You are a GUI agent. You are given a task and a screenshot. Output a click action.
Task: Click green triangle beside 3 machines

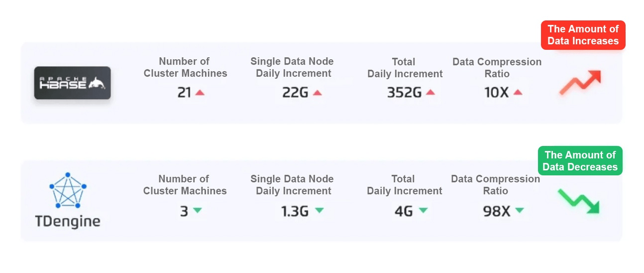tap(197, 211)
